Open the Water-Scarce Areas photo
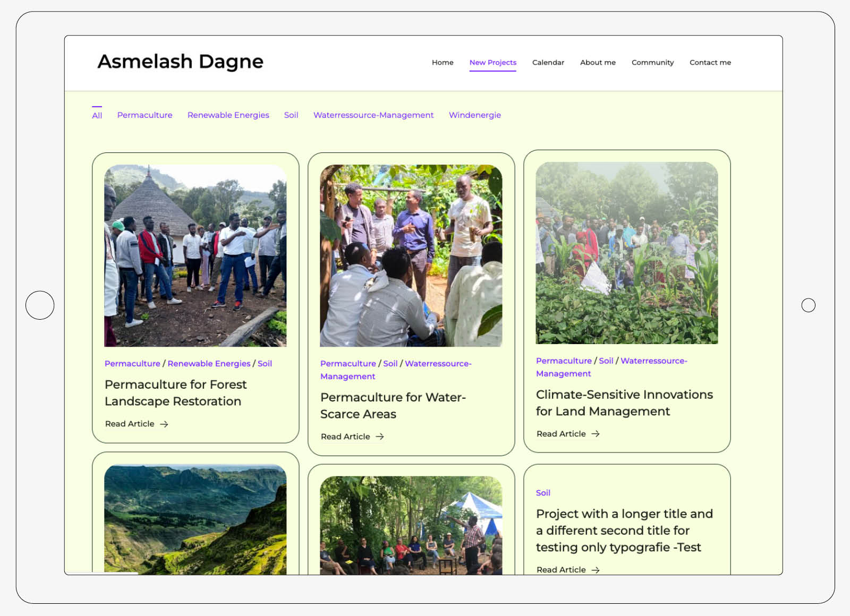Viewport: 850px width, 616px height. pos(411,255)
